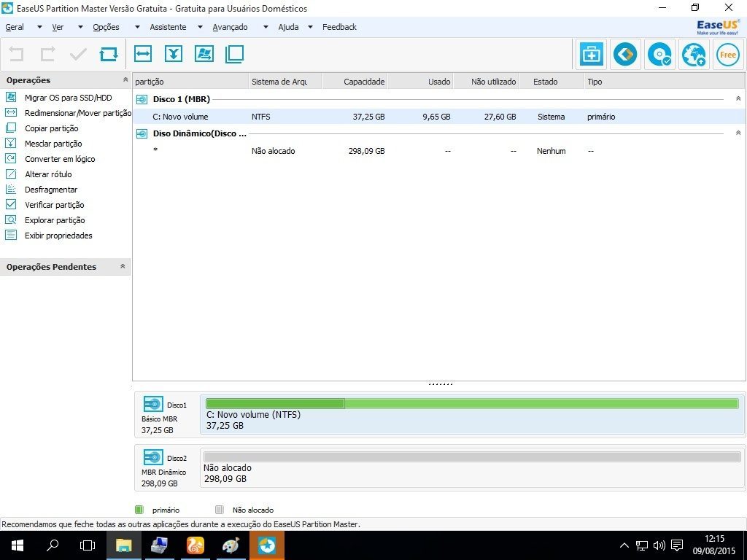Open the Ver menu
The image size is (747, 560).
(58, 27)
